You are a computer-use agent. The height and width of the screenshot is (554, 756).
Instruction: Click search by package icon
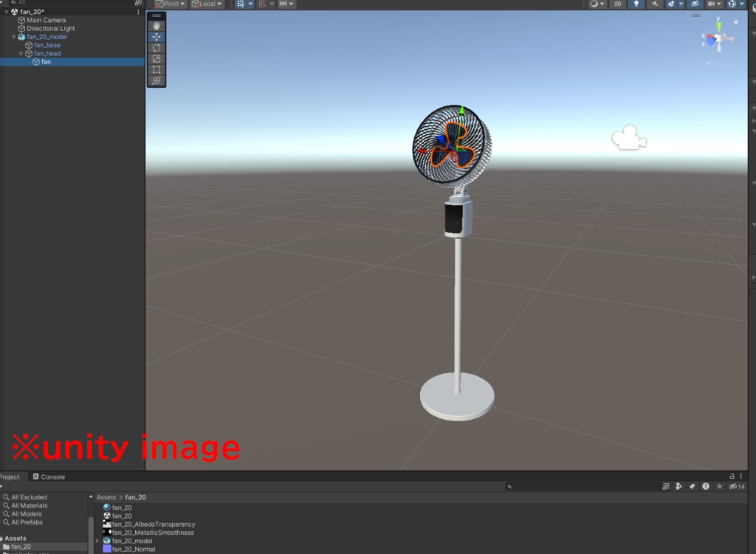click(667, 487)
